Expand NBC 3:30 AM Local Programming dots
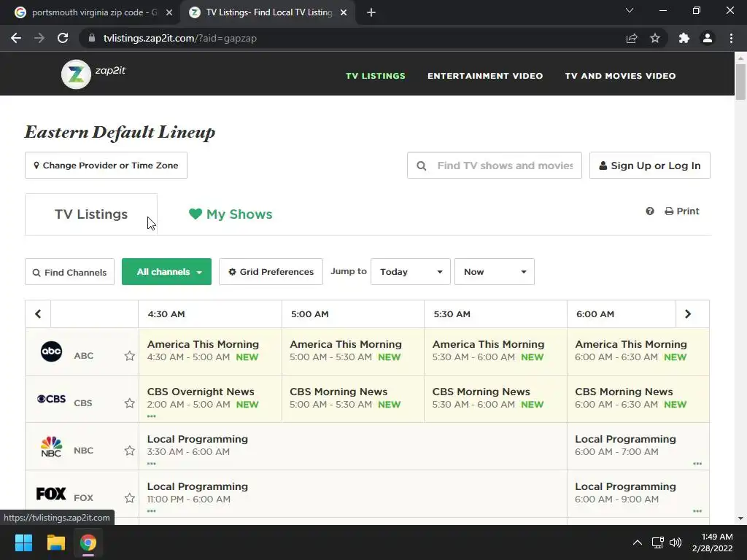This screenshot has width=747, height=560. point(152,464)
